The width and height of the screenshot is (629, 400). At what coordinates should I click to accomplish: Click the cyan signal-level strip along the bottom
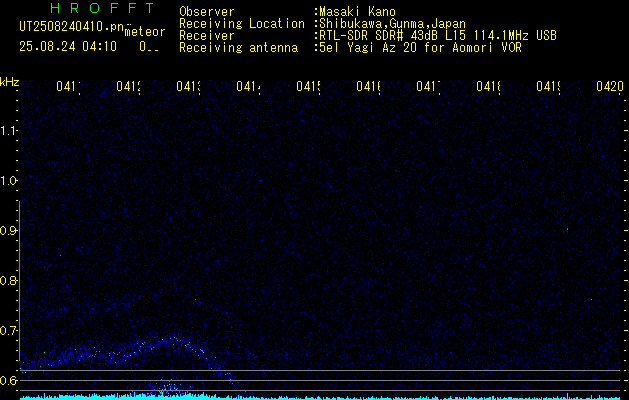(x=321, y=397)
